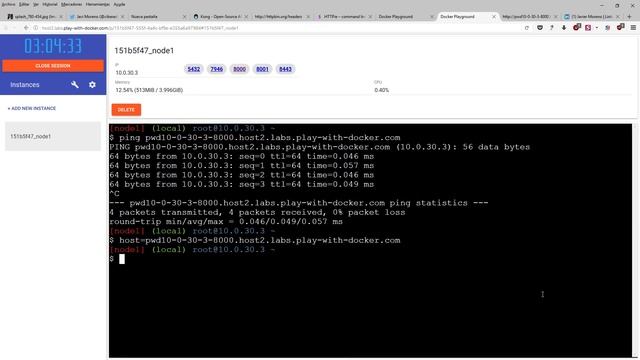640x360 pixels.
Task: Open the dropdown arrow beside the S extension
Action: click(597, 28)
